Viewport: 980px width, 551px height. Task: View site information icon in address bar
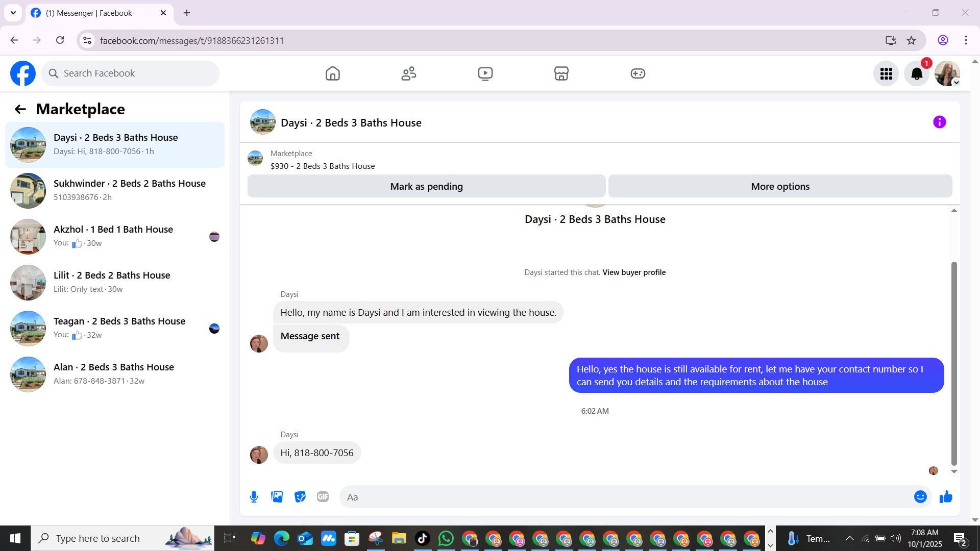pyautogui.click(x=87, y=40)
